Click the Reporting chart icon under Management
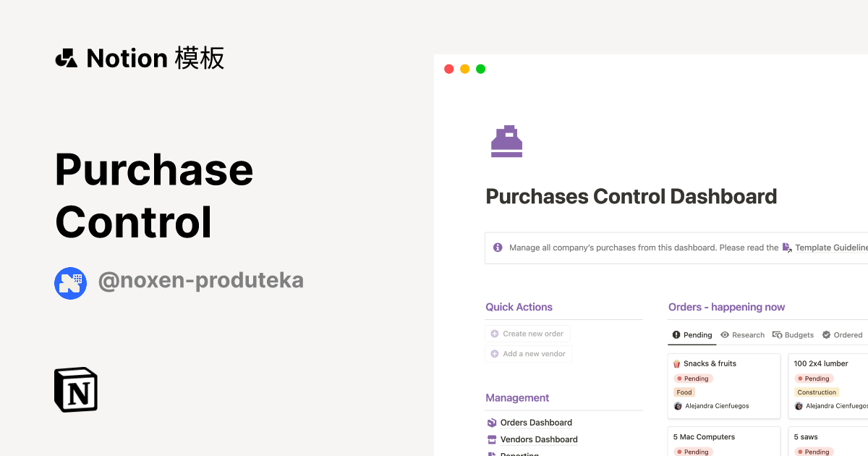The width and height of the screenshot is (868, 456). (490, 454)
